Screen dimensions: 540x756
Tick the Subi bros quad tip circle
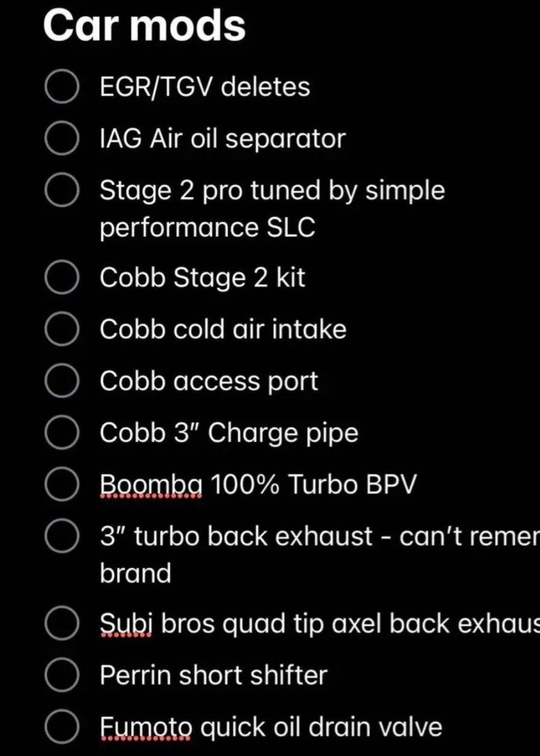(62, 624)
